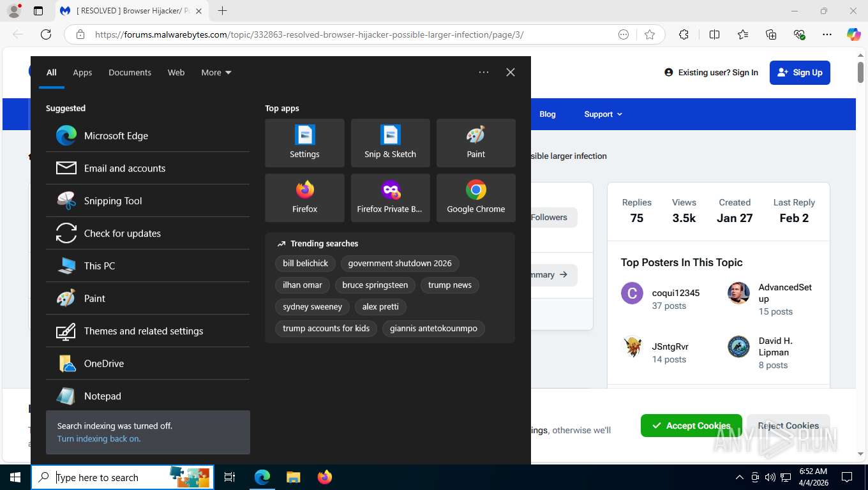Switch to Documents search tab

[x=130, y=72]
